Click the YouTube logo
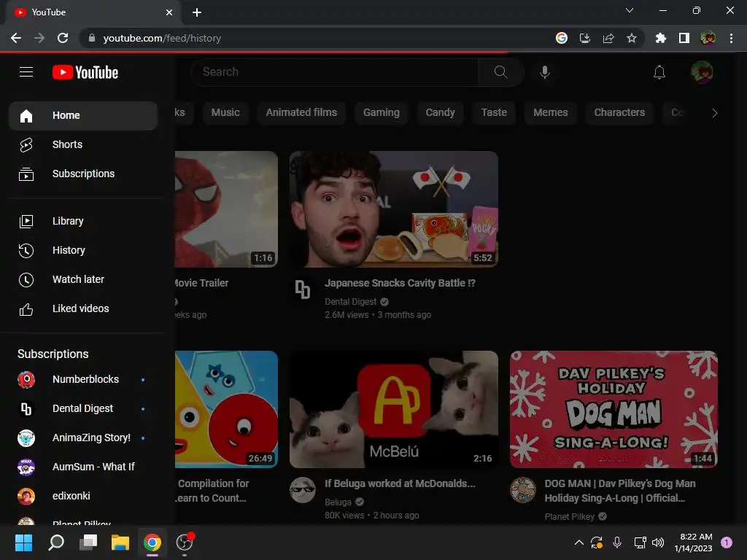The height and width of the screenshot is (560, 747). (x=85, y=72)
